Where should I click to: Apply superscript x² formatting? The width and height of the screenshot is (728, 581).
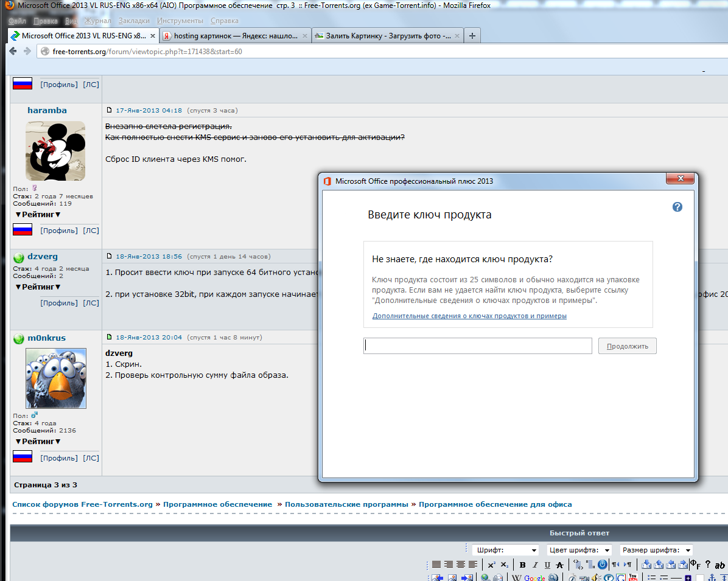tap(492, 565)
